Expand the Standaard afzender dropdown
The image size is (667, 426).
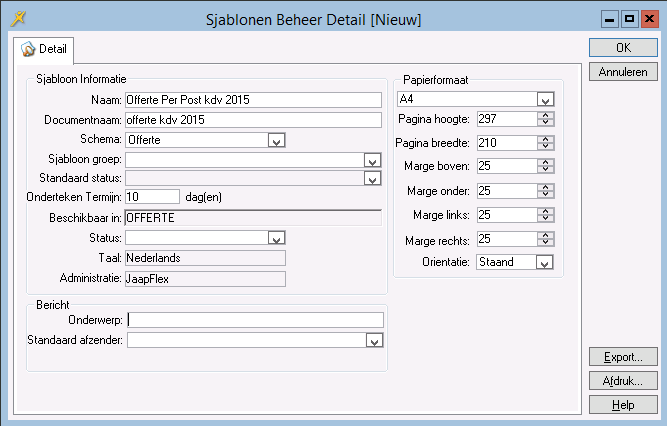tap(372, 341)
